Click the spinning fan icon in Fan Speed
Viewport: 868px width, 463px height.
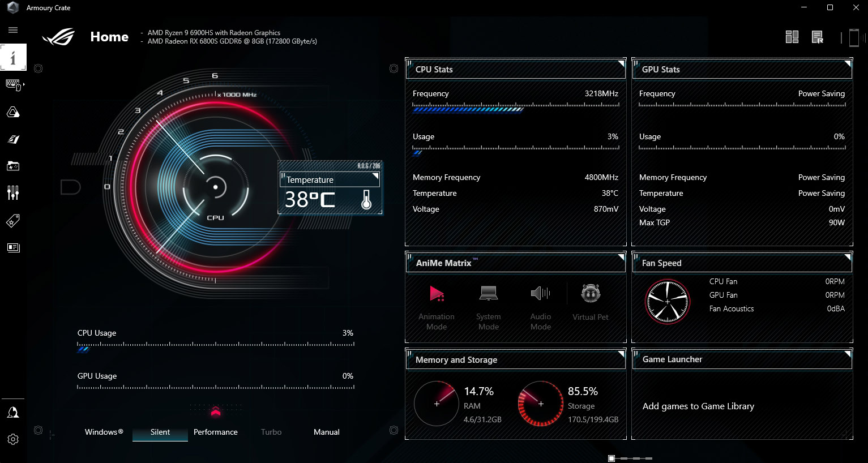(x=668, y=302)
